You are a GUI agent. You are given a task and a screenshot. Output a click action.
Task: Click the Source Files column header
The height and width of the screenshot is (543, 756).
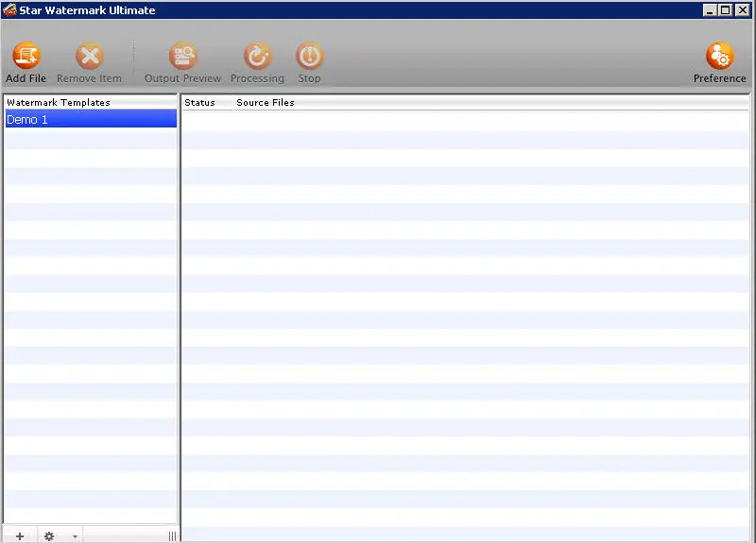pos(490,102)
